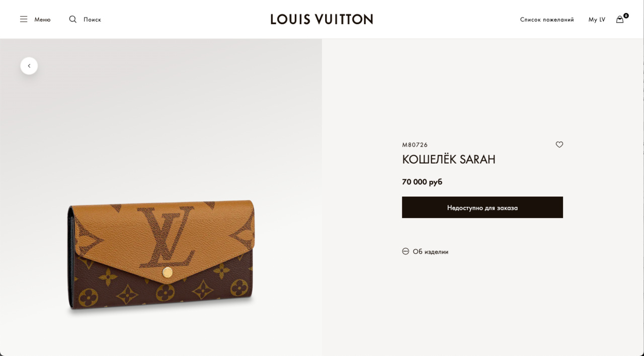Click the cart item count badge
The width and height of the screenshot is (644, 356).
(x=626, y=16)
